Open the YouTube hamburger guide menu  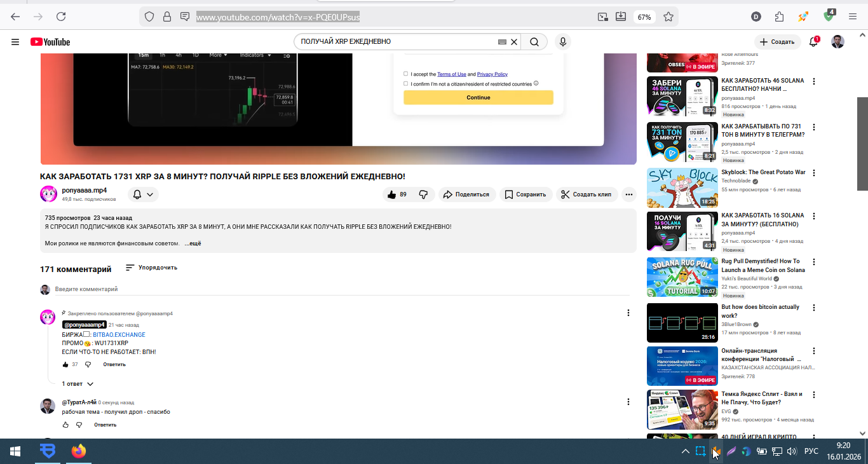15,42
